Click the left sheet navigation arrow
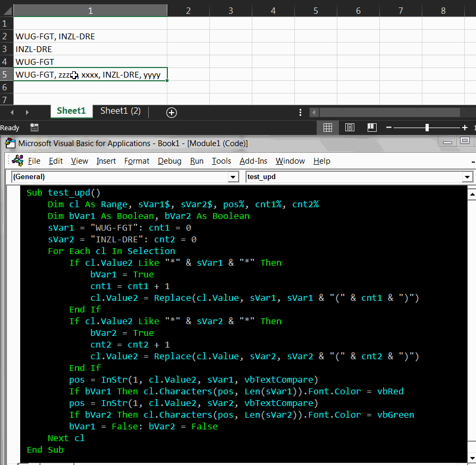This screenshot has width=476, height=465. point(12,112)
